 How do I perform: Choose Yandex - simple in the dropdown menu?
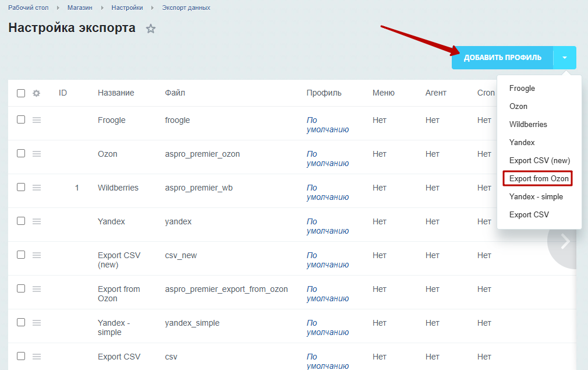pos(536,196)
